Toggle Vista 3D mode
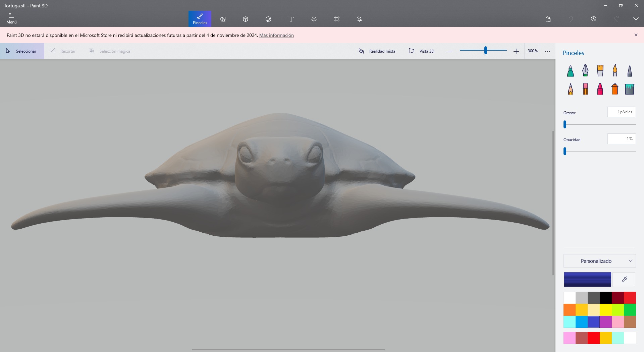The width and height of the screenshot is (644, 352). click(422, 51)
